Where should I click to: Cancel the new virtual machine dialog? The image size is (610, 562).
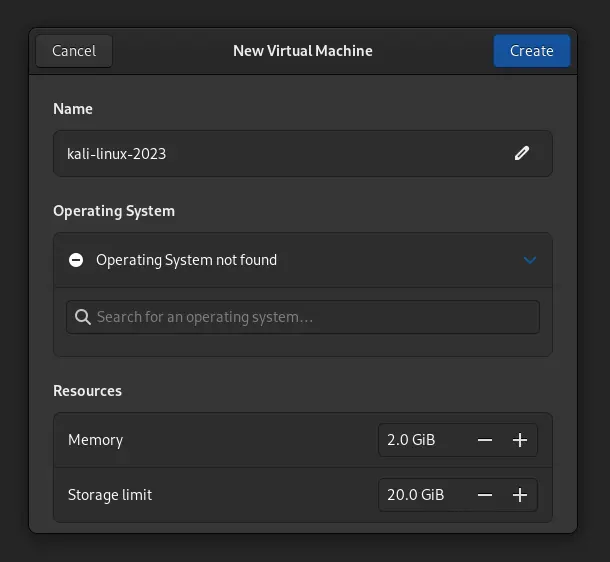74,51
